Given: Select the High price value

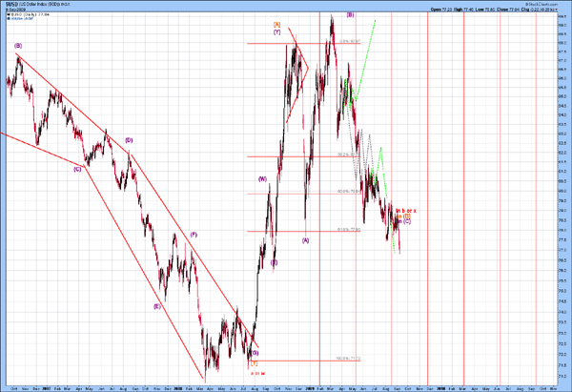Looking at the screenshot, I should (x=468, y=10).
